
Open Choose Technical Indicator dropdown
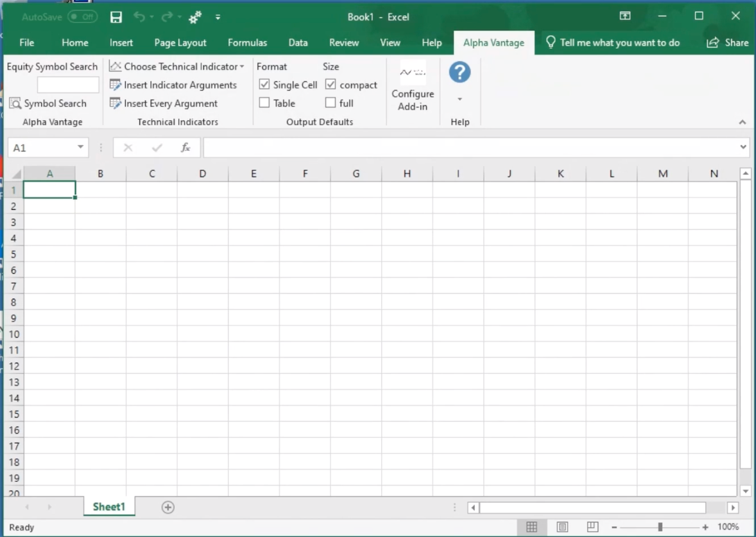[x=177, y=67]
